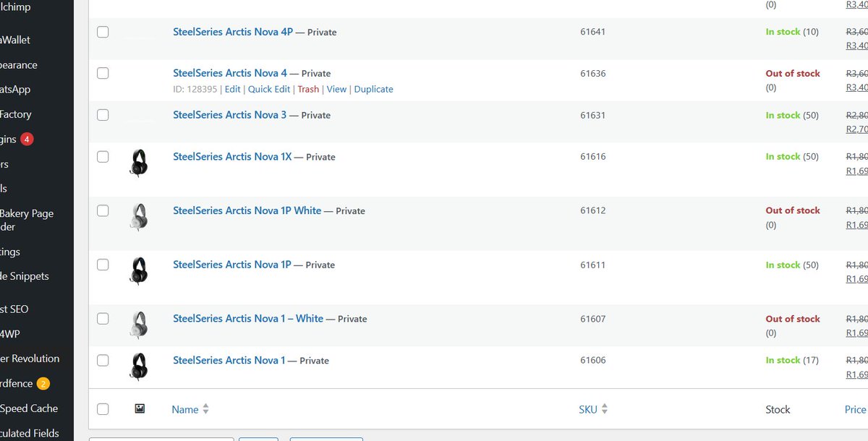This screenshot has height=441, width=868.
Task: Click the image column icon in table footer
Action: (x=140, y=408)
